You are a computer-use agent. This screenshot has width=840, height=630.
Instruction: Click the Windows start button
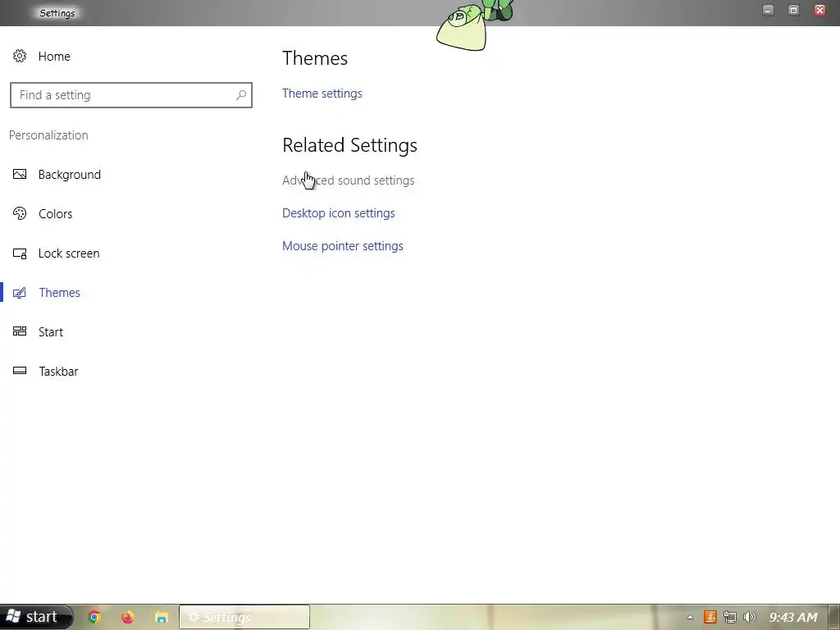coord(36,617)
